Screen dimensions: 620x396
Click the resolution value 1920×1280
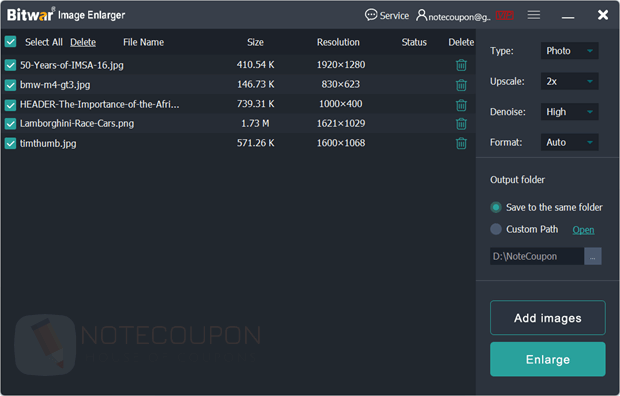(x=341, y=65)
